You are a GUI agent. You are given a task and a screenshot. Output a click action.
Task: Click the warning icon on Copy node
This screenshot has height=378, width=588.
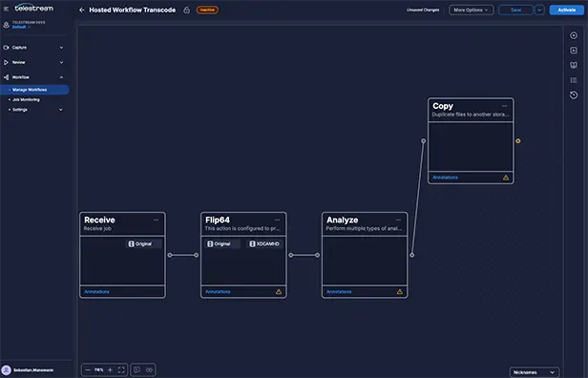coord(506,178)
